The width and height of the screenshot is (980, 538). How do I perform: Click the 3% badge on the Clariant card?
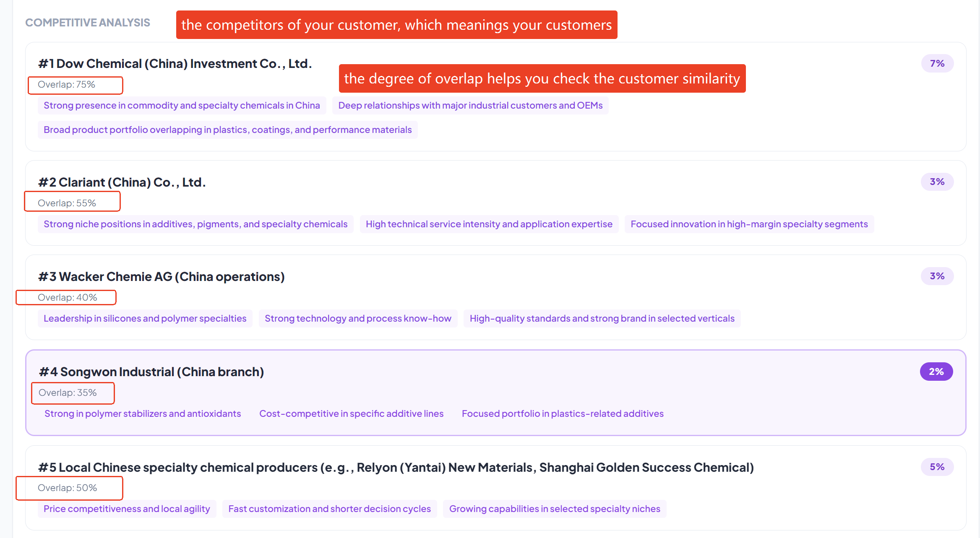click(x=937, y=182)
